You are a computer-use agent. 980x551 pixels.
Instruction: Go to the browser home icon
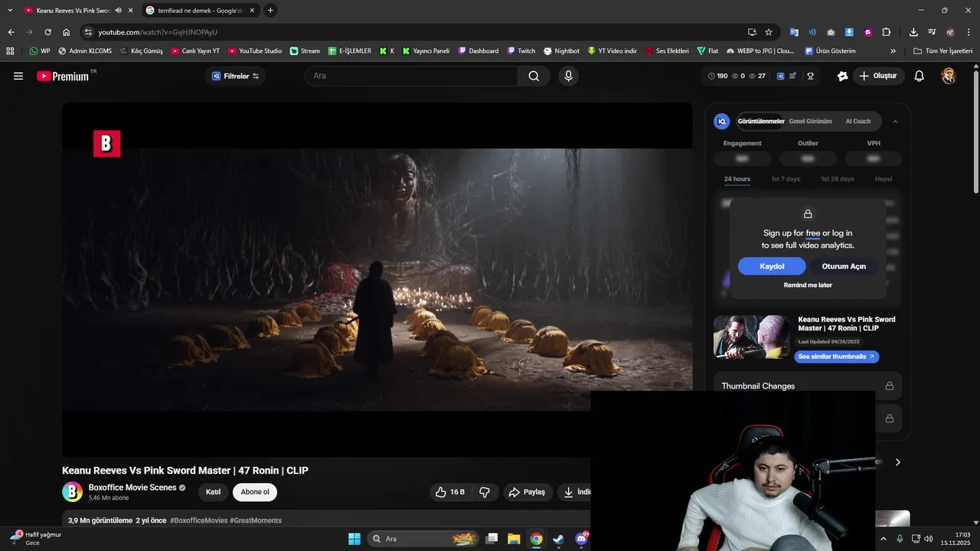point(66,32)
